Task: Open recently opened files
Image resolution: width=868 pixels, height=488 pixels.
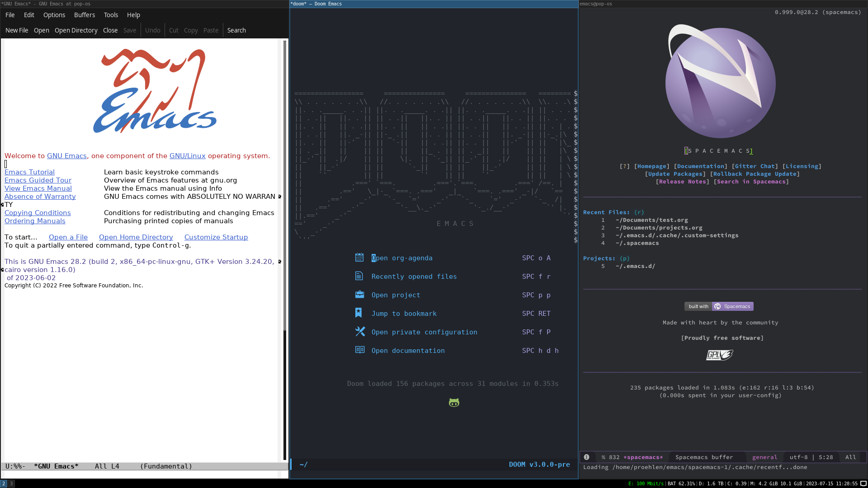Action: (x=414, y=276)
